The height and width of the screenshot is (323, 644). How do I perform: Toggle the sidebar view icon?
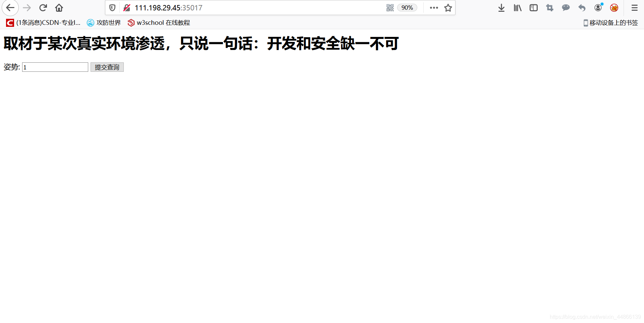(533, 7)
